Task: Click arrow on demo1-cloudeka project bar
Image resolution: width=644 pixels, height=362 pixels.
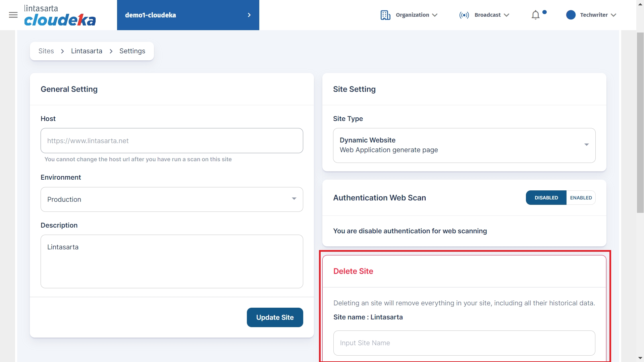Action: [249, 15]
